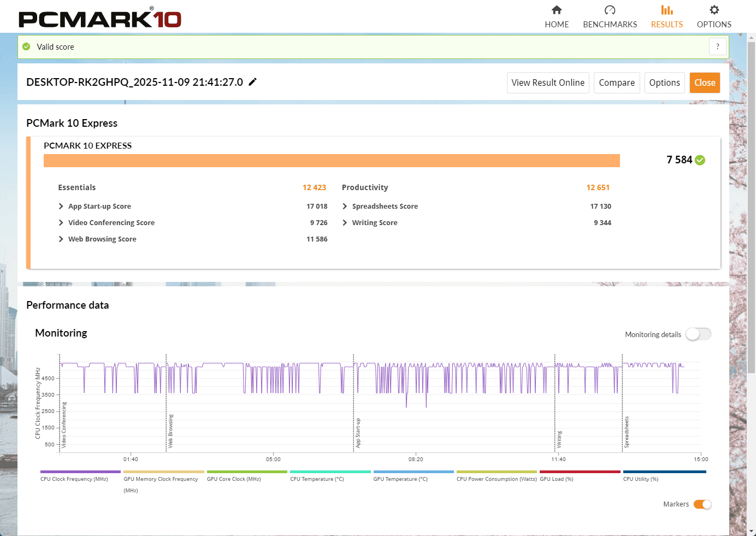Click the green valid score checkmark icon
The width and height of the screenshot is (756, 536).
(26, 47)
